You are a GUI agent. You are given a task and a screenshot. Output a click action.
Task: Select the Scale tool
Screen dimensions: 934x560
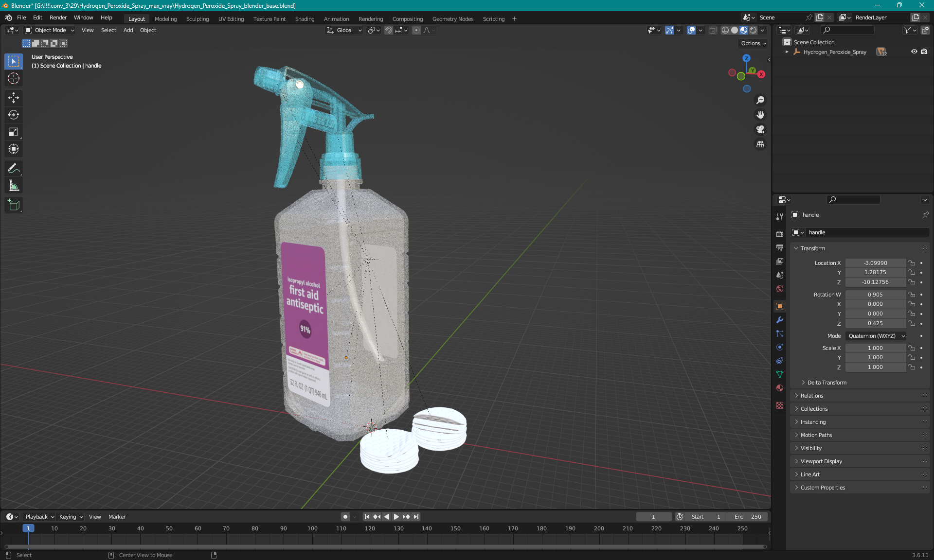pyautogui.click(x=14, y=132)
